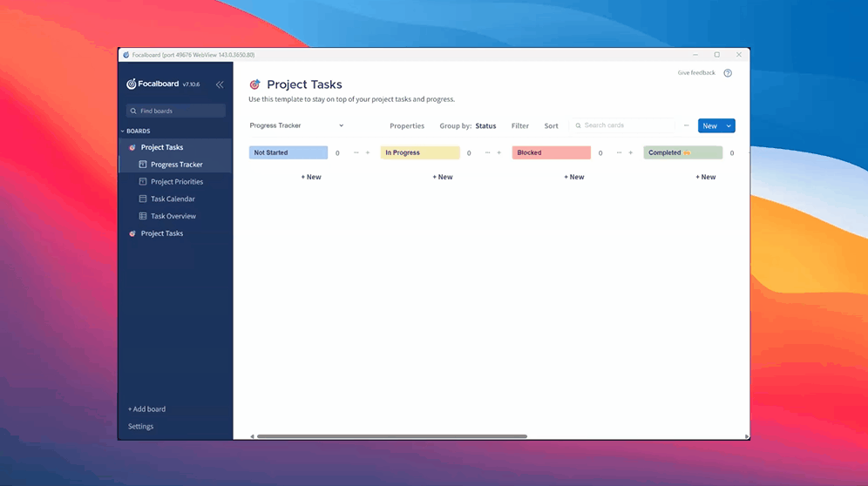Collapse the sidebar with double-chevron icon
Image resolution: width=868 pixels, height=486 pixels.
click(x=220, y=84)
